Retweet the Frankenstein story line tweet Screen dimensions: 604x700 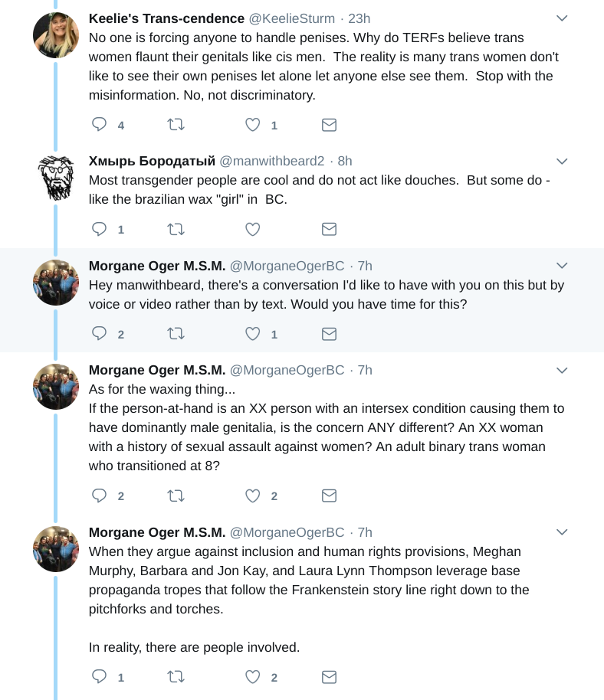click(176, 677)
